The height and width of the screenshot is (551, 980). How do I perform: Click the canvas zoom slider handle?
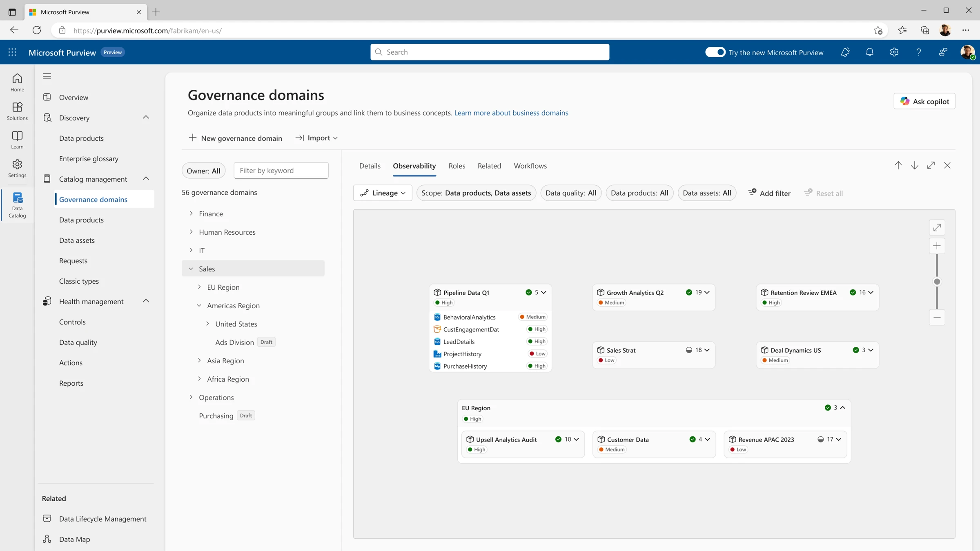point(937,282)
